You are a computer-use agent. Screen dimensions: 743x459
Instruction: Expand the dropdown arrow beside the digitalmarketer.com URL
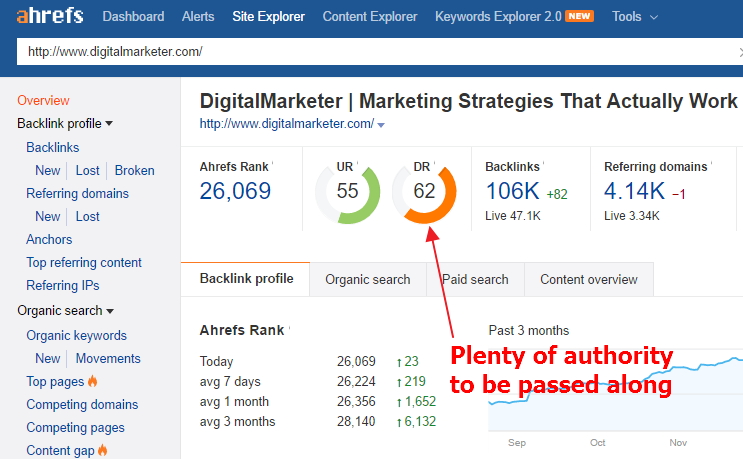coord(381,125)
